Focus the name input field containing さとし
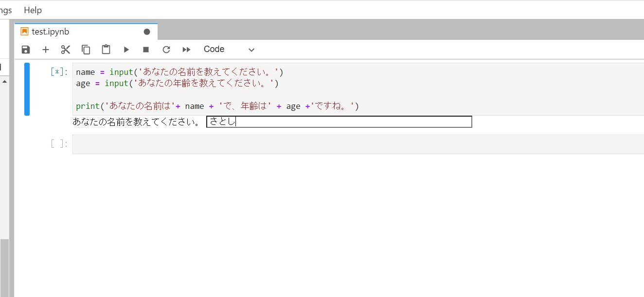The height and width of the screenshot is (297, 644). click(339, 122)
